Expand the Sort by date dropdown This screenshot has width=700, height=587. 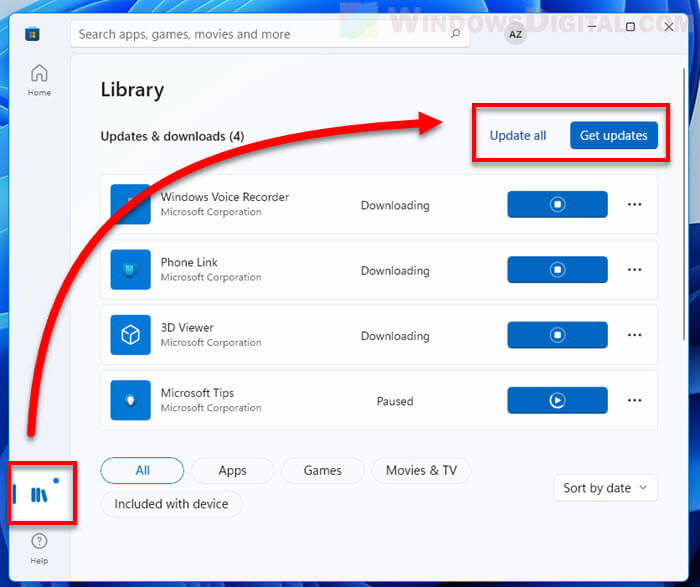605,488
